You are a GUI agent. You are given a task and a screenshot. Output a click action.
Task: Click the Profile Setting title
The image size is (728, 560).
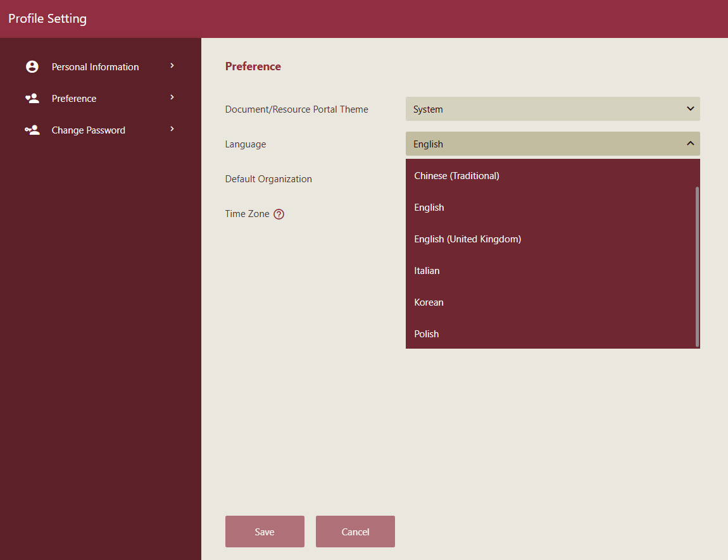(x=47, y=18)
